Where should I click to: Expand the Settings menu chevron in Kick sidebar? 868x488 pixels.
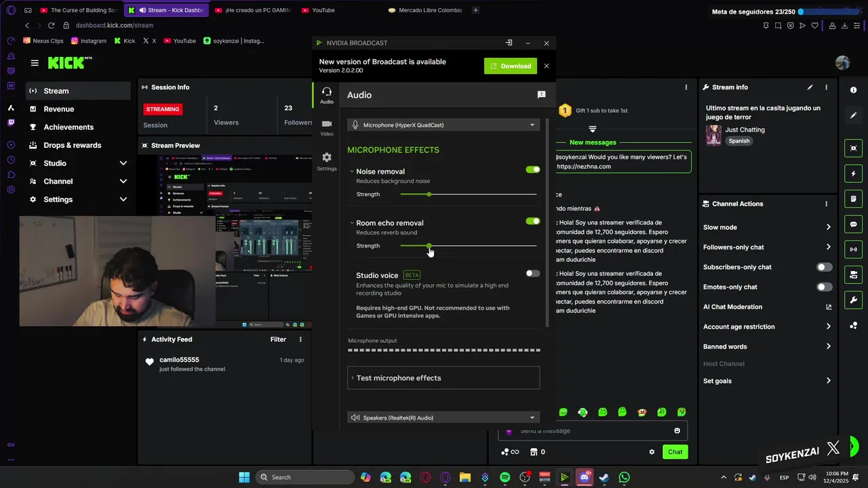tap(123, 199)
